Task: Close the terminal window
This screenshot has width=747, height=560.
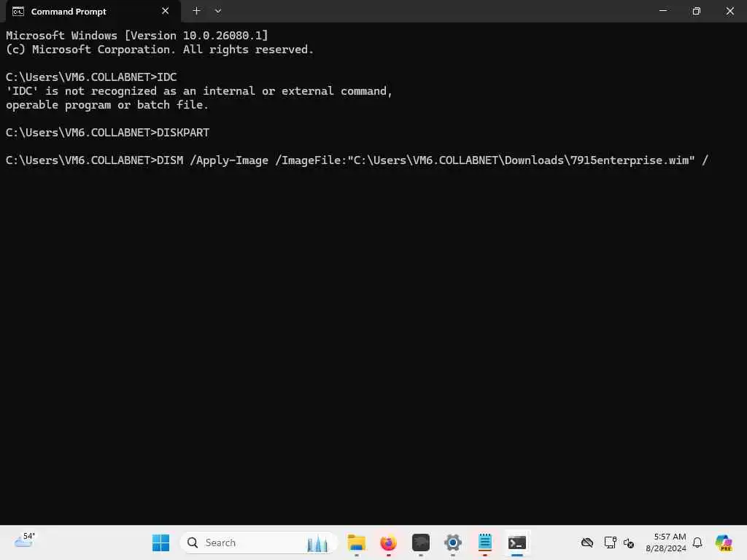Action: pos(729,11)
